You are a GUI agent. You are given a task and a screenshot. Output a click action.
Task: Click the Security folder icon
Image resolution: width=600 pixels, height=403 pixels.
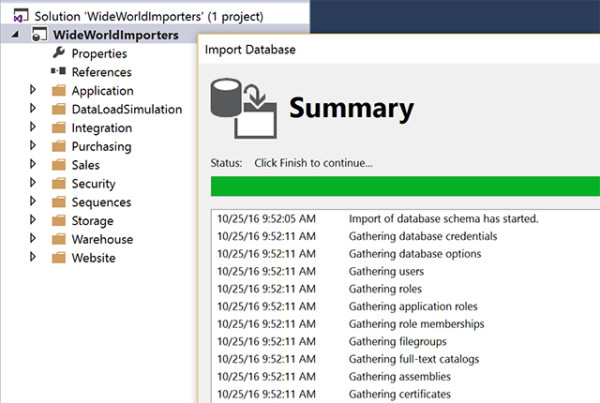tap(59, 184)
